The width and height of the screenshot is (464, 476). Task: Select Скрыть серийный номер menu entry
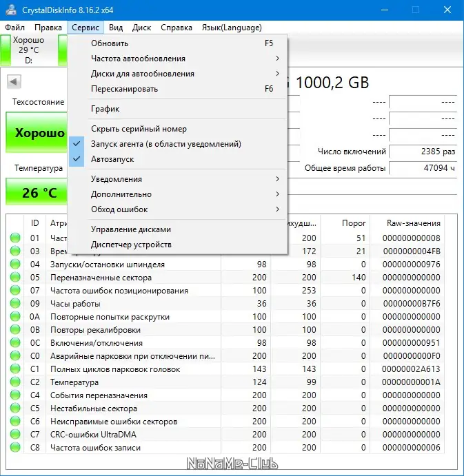tap(177, 129)
